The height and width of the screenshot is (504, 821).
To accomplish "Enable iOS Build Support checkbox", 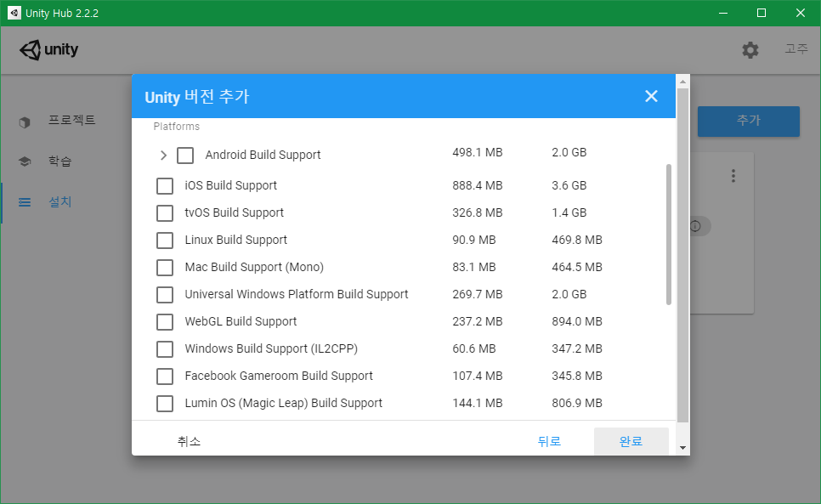I will [165, 186].
